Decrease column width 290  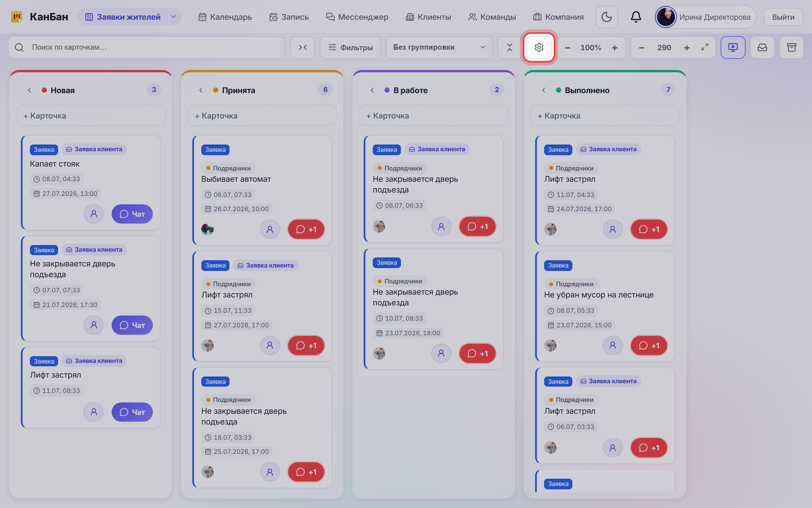(641, 48)
